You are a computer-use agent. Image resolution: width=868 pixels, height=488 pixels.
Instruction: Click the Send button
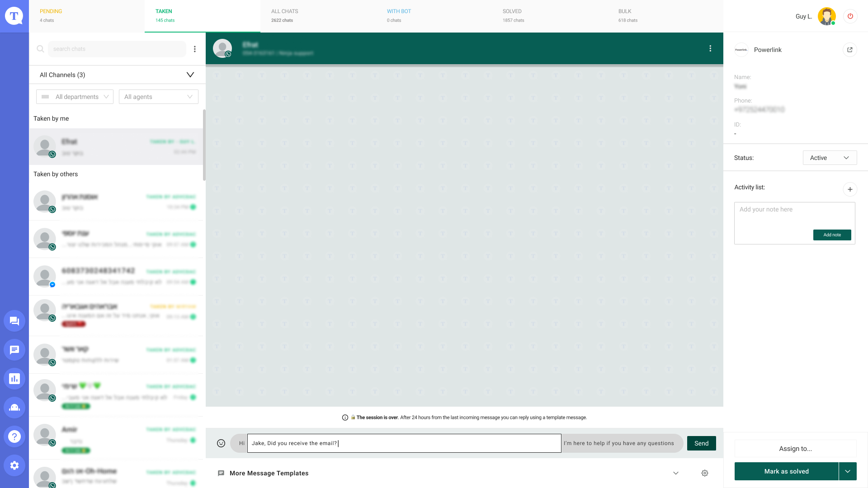click(x=701, y=443)
